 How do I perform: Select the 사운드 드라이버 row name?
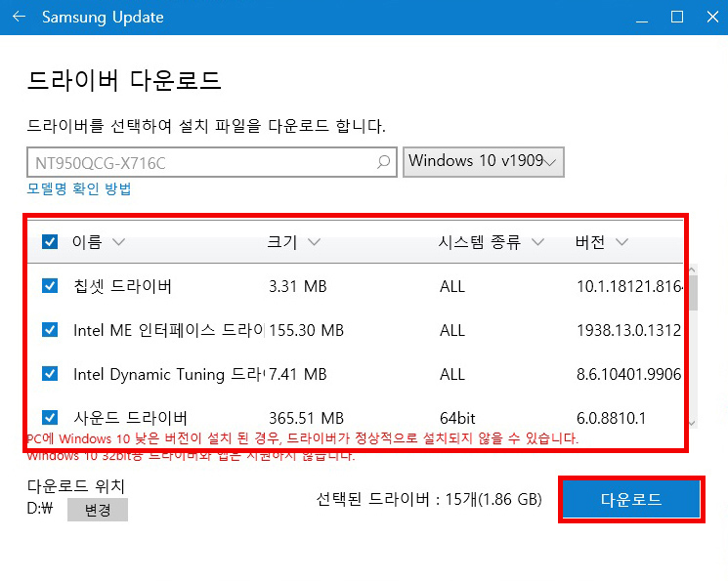[130, 418]
